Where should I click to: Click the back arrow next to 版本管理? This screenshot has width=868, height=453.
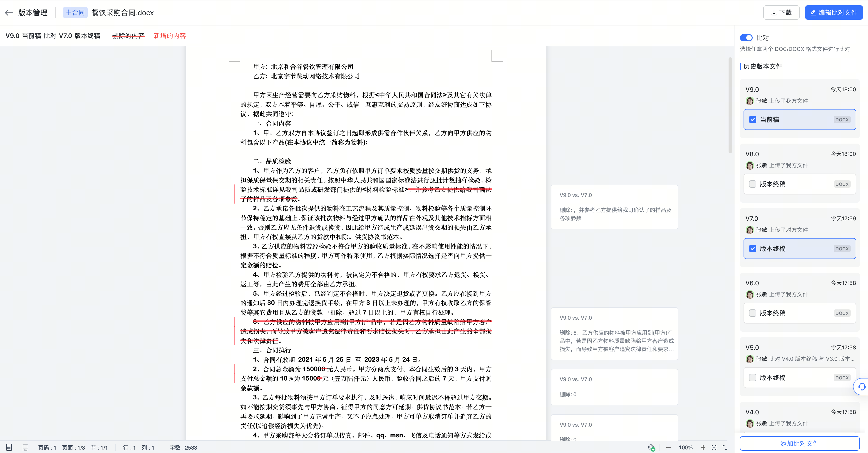point(9,13)
